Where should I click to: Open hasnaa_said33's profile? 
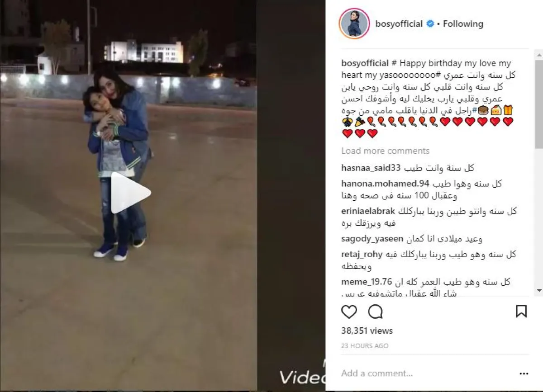click(x=371, y=168)
